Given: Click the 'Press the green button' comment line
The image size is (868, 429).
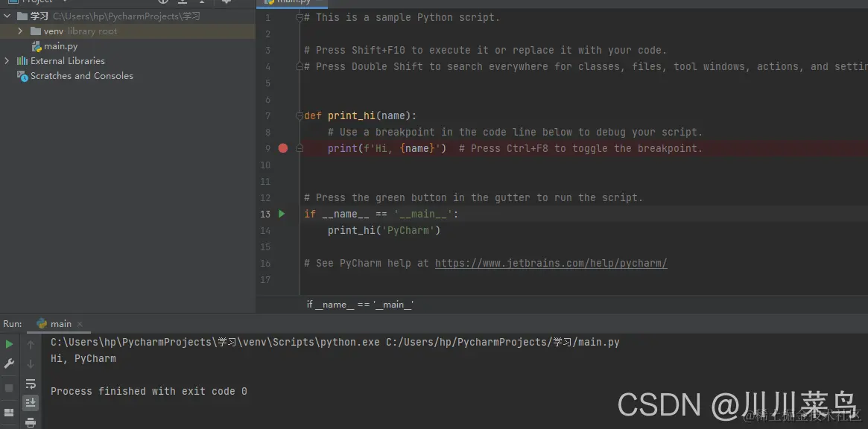Looking at the screenshot, I should pyautogui.click(x=474, y=197).
